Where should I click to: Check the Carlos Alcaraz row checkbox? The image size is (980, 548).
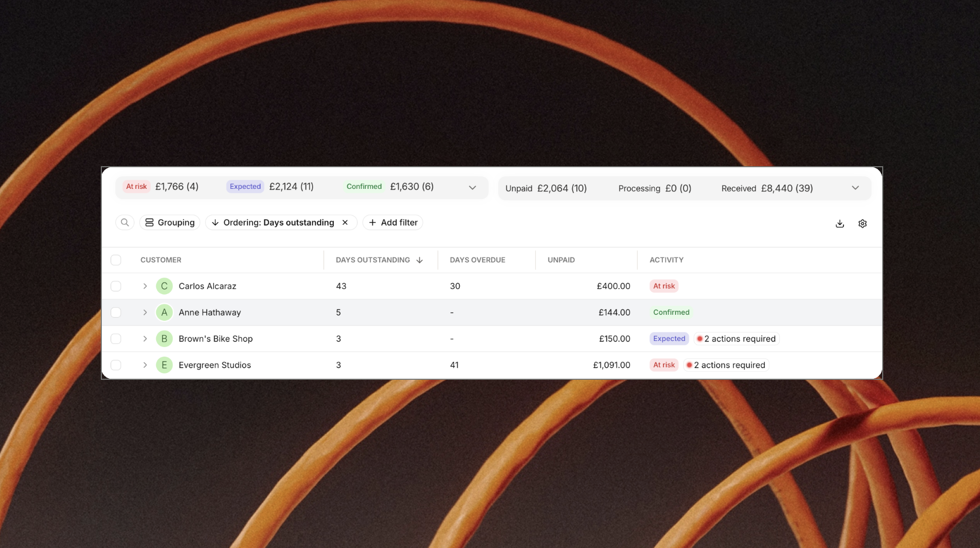(x=116, y=286)
